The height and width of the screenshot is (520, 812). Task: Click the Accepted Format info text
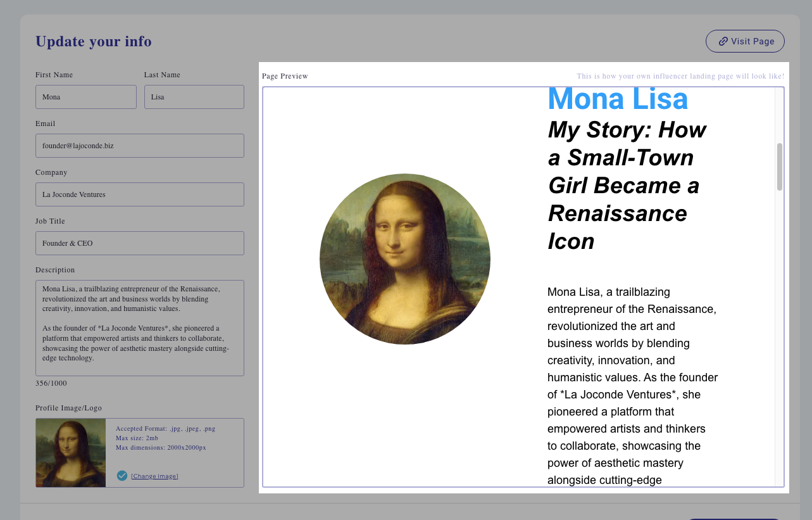point(165,429)
